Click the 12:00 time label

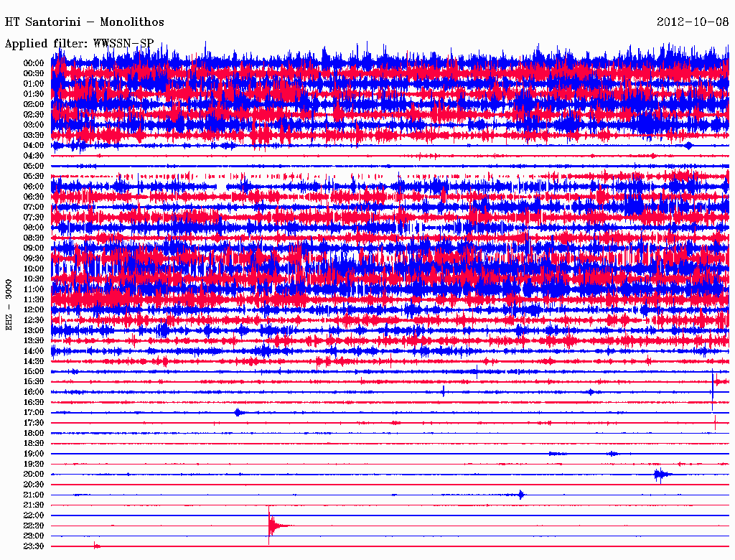pyautogui.click(x=34, y=310)
